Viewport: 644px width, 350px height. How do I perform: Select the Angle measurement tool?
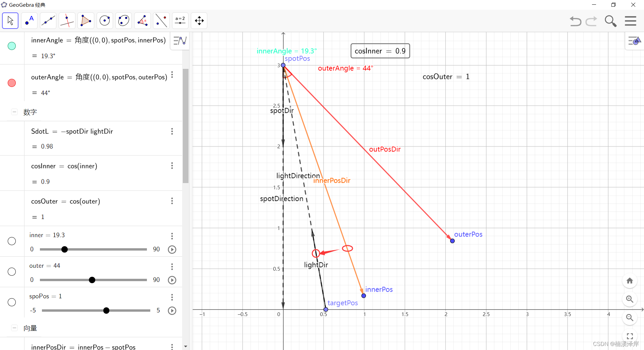(x=142, y=20)
